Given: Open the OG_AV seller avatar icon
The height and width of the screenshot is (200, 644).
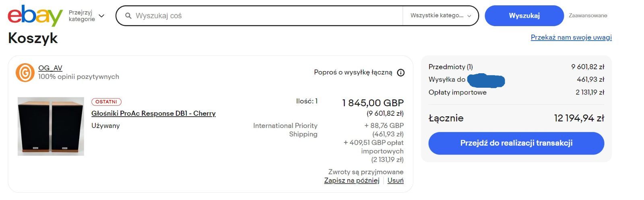Looking at the screenshot, I should 25,72.
